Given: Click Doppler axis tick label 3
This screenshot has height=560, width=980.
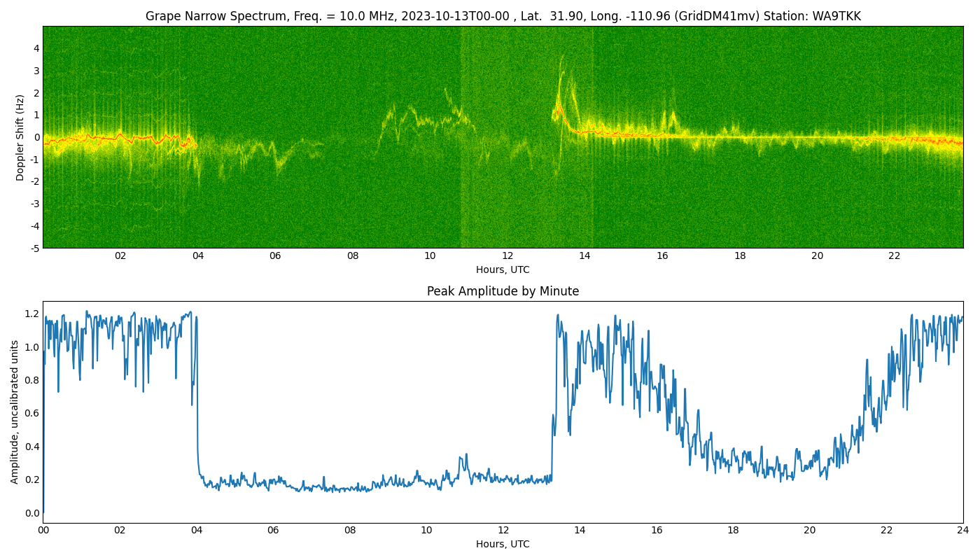Looking at the screenshot, I should click(x=36, y=71).
